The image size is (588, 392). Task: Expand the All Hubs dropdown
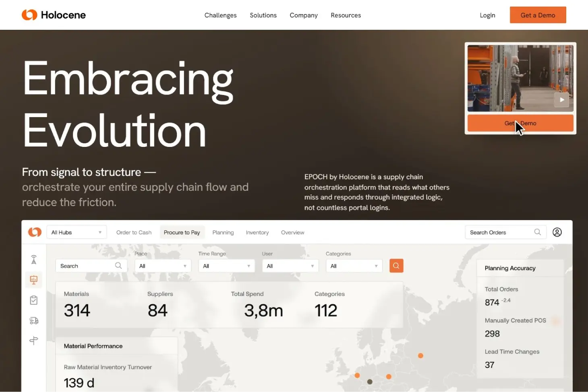click(x=77, y=232)
